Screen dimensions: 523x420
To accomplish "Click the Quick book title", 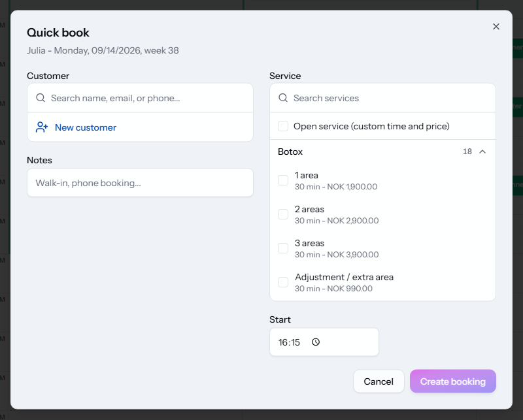I will point(58,33).
